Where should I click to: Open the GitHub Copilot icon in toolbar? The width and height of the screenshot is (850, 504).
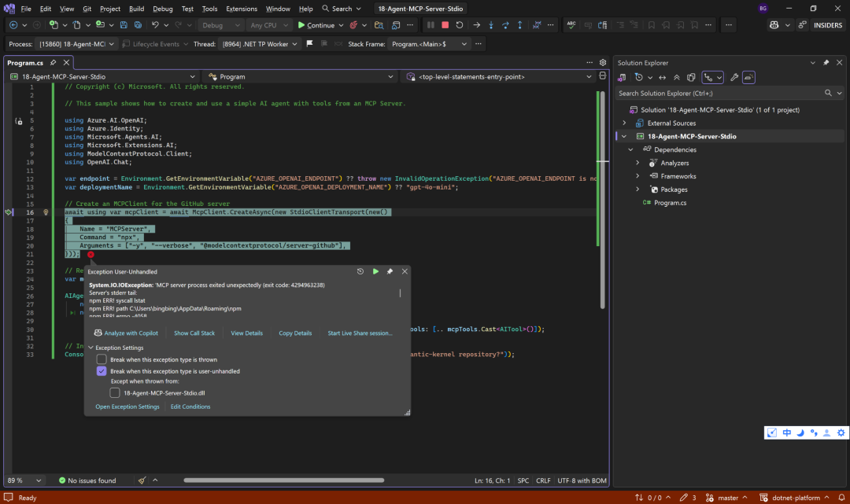coord(774,25)
